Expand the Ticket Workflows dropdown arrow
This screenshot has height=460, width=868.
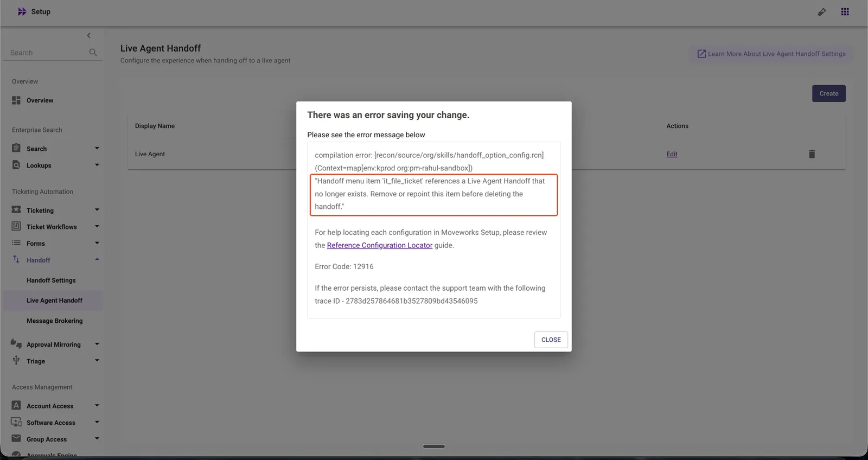pos(97,226)
